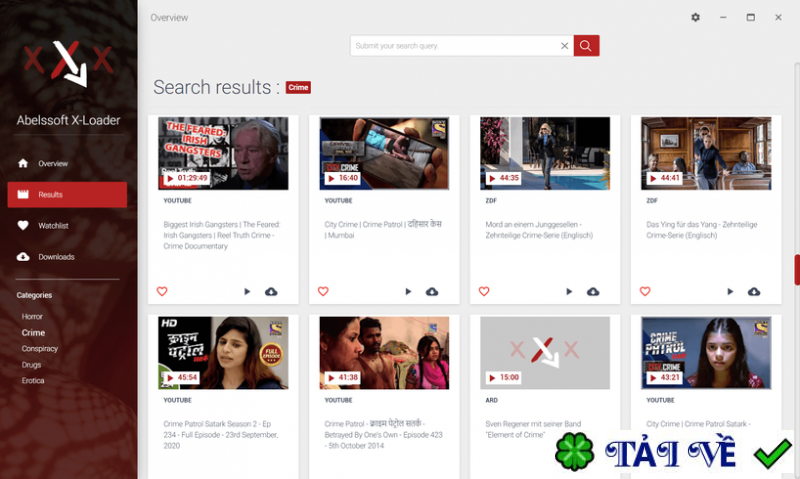800x479 pixels.
Task: Click the Overview home icon
Action: (x=23, y=163)
